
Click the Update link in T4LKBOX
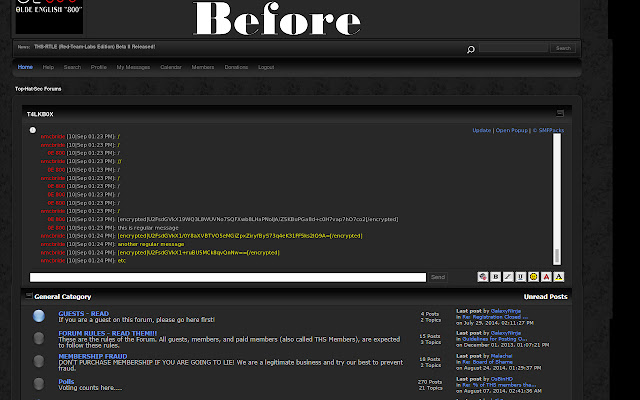point(482,130)
